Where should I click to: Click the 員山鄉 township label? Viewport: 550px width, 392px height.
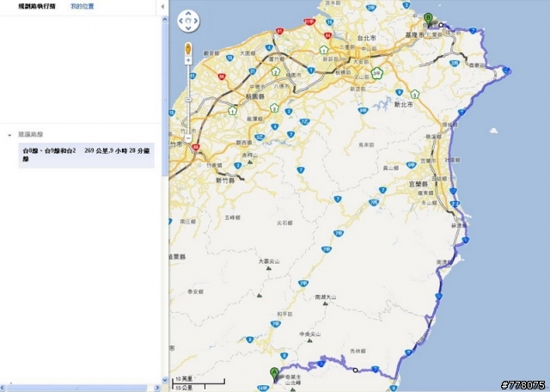pyautogui.click(x=390, y=168)
